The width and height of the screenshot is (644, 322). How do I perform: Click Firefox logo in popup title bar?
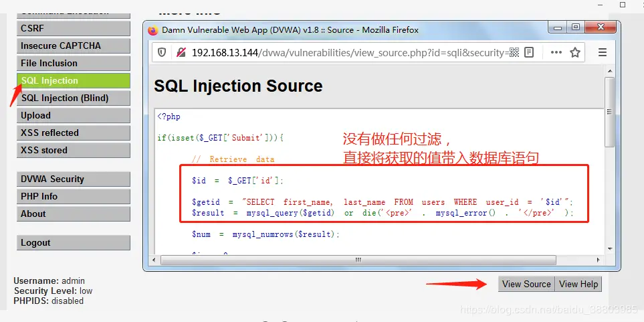[x=152, y=30]
